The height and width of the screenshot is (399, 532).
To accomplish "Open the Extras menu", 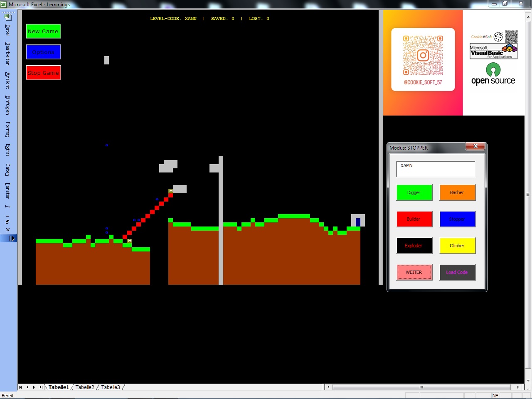I will click(7, 150).
